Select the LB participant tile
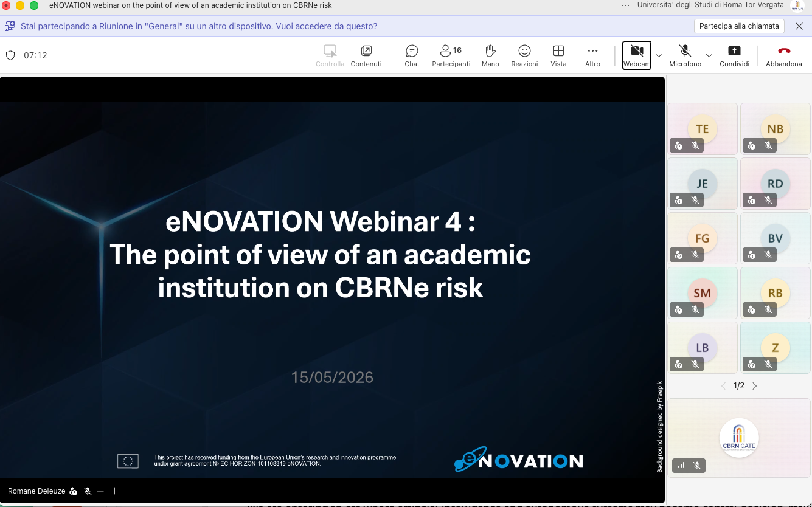 pos(703,348)
